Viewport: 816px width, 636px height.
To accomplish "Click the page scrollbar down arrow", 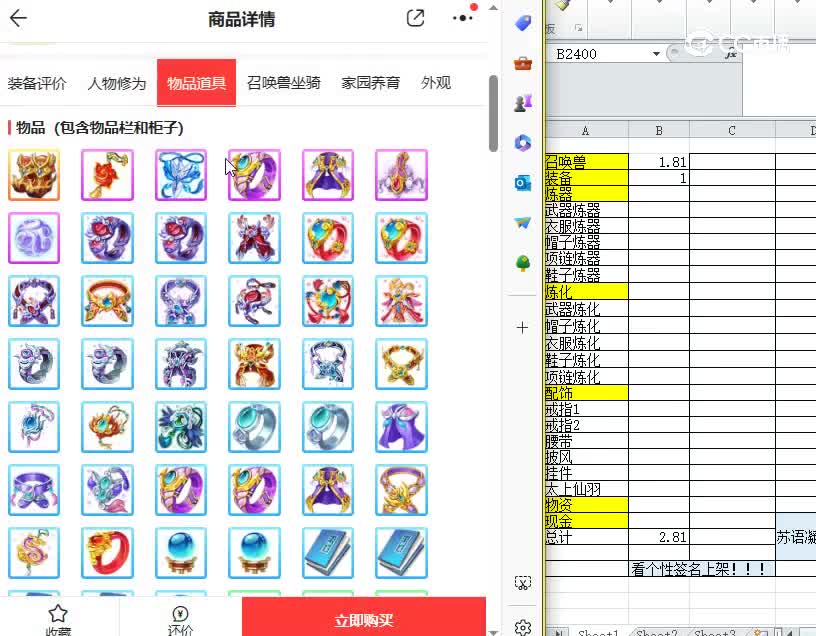I will [493, 631].
